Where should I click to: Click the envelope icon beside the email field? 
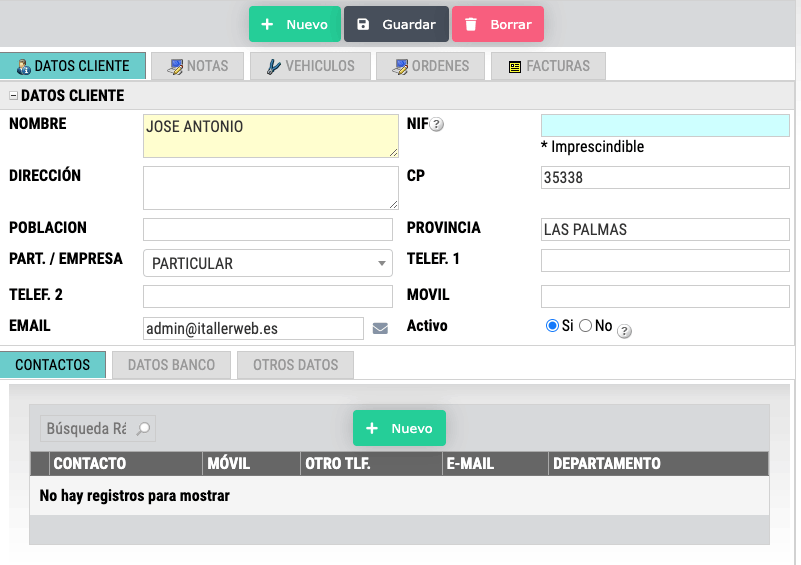click(x=380, y=328)
